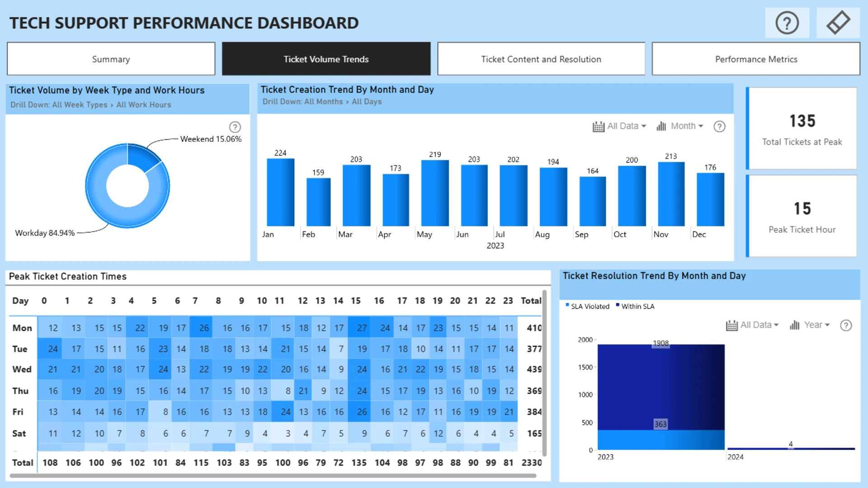Click help icon on Ticket Creation Trend chart
Screen dimensions: 868x488
pyautogui.click(x=719, y=127)
